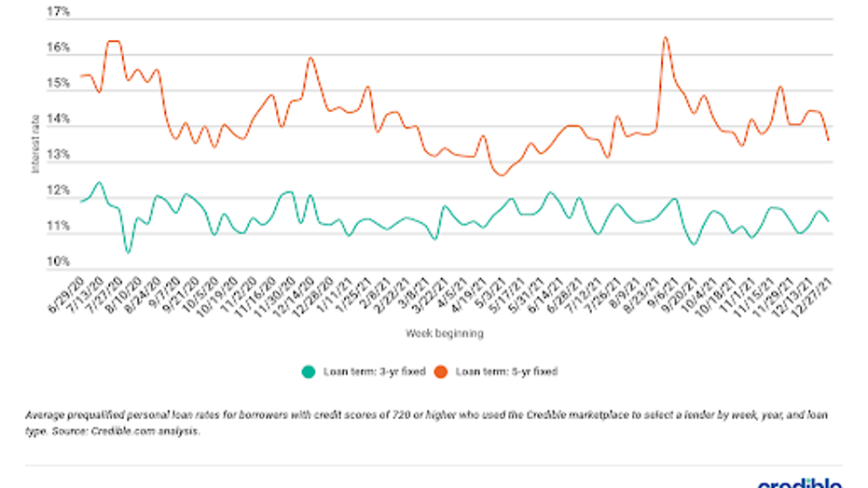The image size is (868, 488).
Task: Click the teal 3-yr fixed legend dot
Action: tap(309, 371)
